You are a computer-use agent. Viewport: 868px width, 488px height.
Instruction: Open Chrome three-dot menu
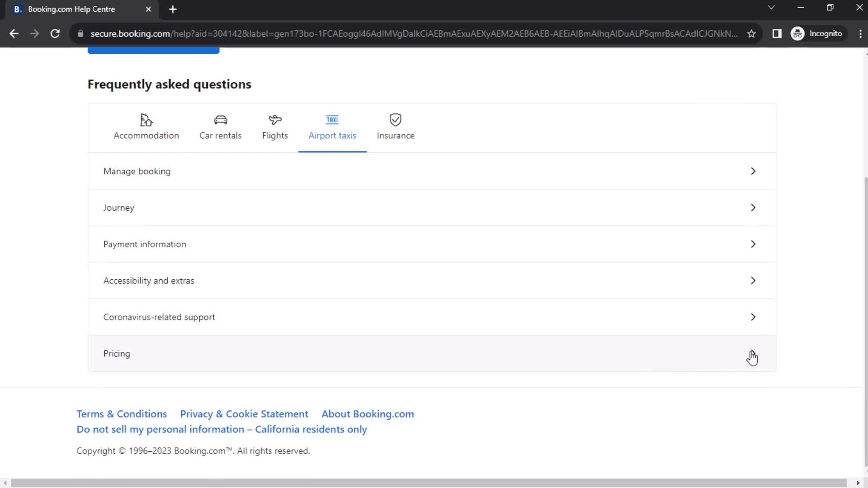coord(860,33)
